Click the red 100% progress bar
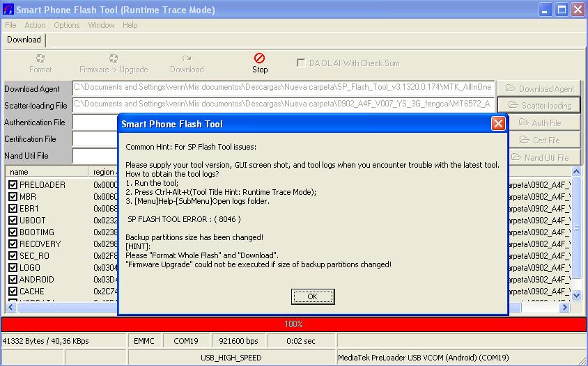 coord(293,324)
